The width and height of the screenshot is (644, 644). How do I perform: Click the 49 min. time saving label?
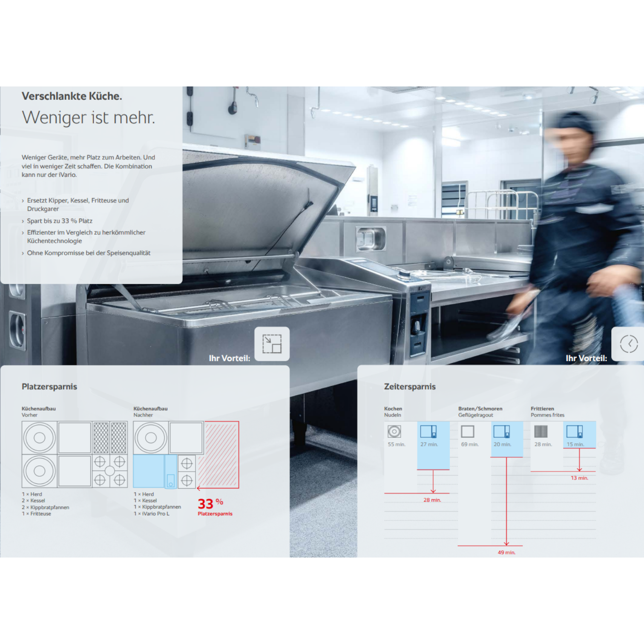[506, 552]
